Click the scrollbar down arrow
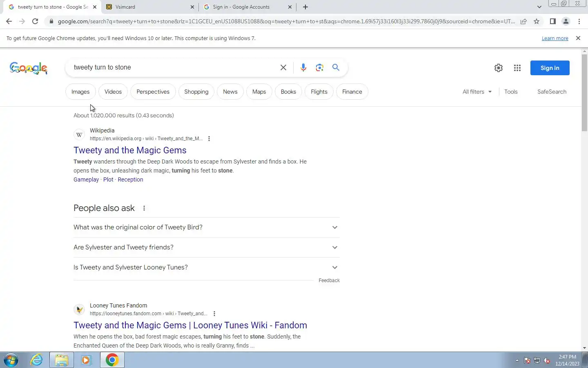This screenshot has width=588, height=368. [584, 348]
